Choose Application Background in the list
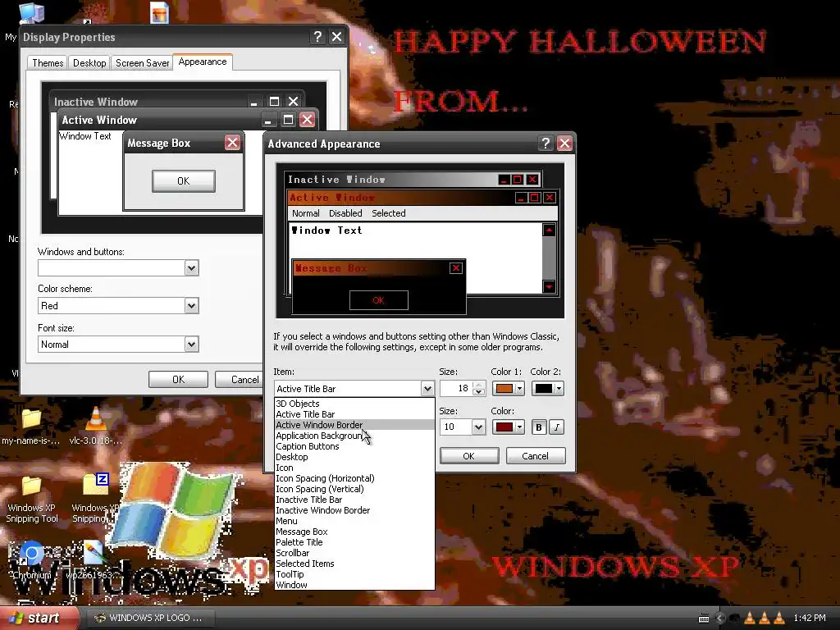 (x=354, y=436)
